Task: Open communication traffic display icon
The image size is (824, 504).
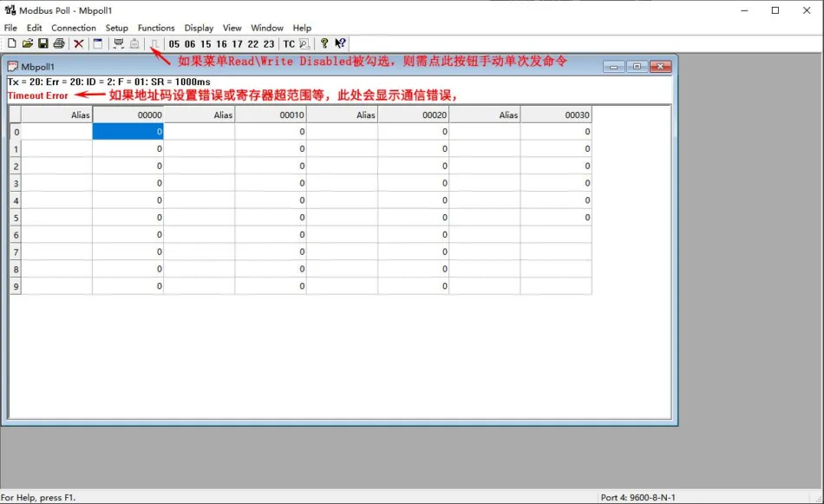Action: coord(304,43)
